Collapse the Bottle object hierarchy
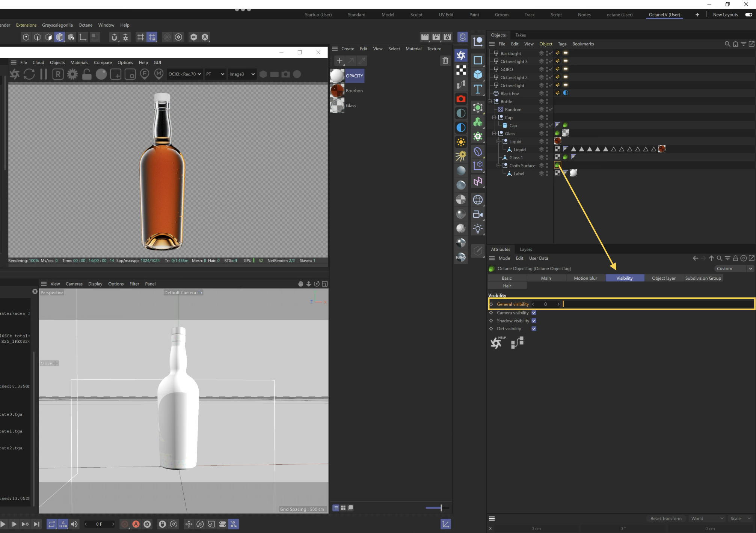The image size is (756, 533). [x=490, y=101]
